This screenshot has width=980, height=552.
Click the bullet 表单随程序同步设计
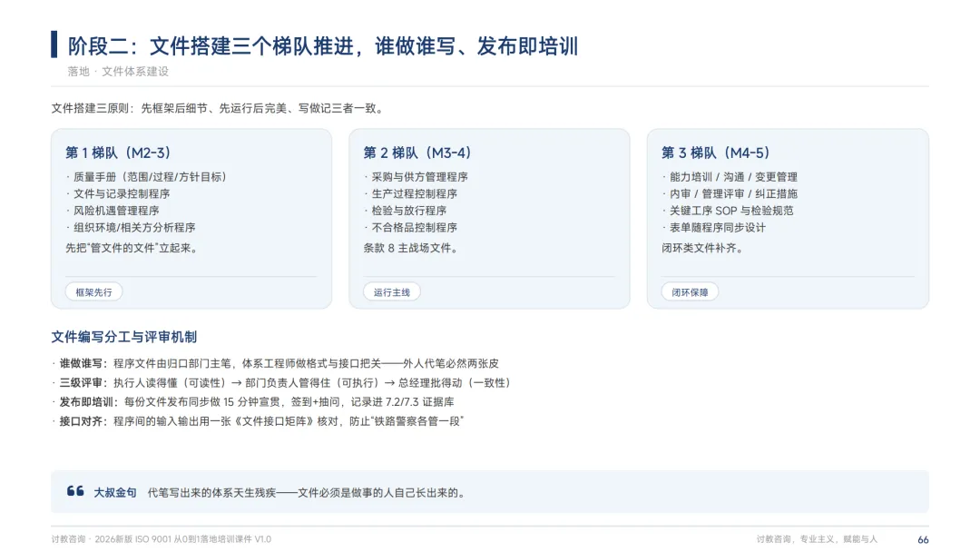(714, 228)
